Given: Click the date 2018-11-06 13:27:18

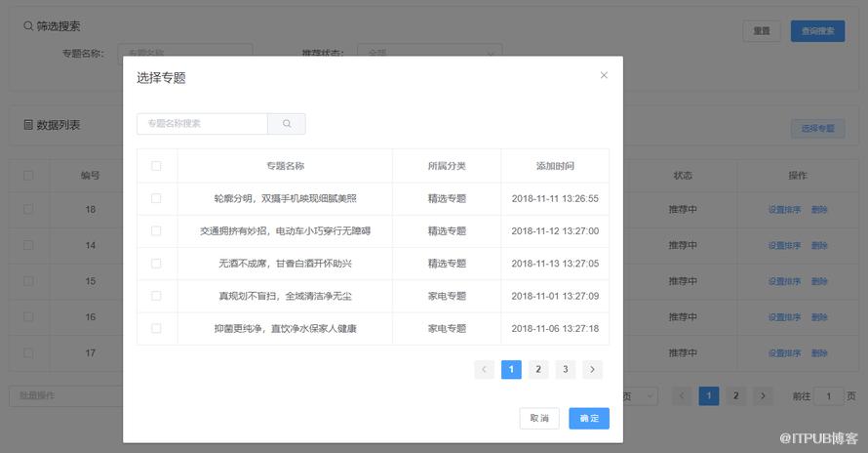Looking at the screenshot, I should click(555, 328).
